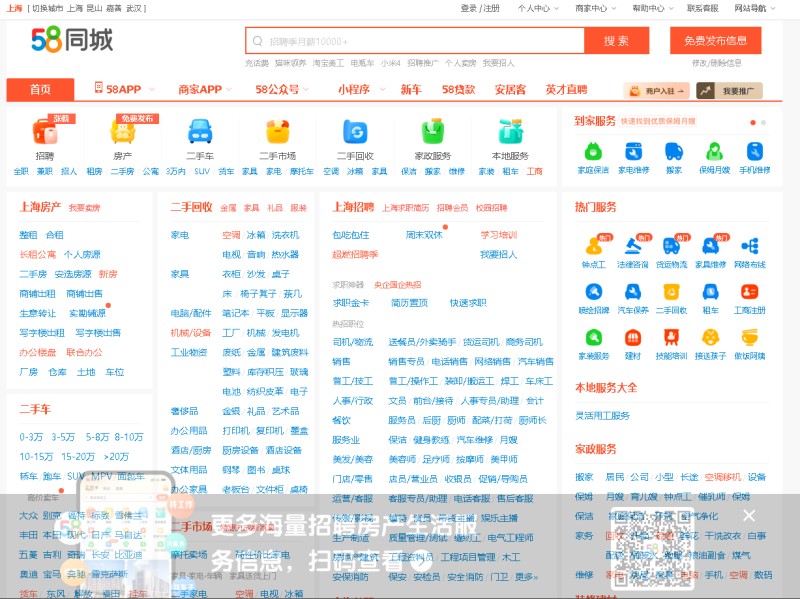The width and height of the screenshot is (800, 599).
Task: Close the bottom QR promo banner
Action: pyautogui.click(x=749, y=515)
